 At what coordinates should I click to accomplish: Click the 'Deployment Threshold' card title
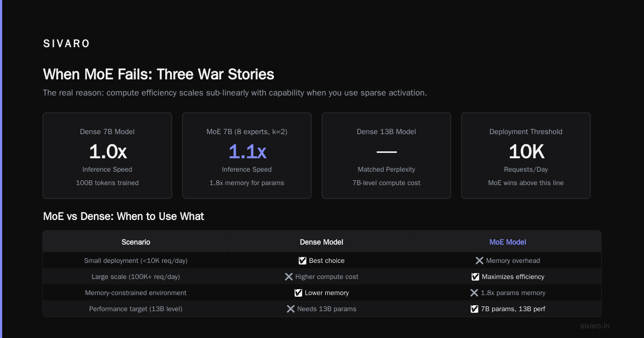pos(526,131)
